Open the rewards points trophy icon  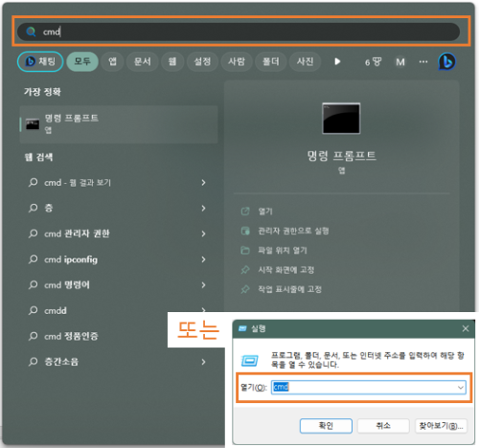(x=374, y=62)
